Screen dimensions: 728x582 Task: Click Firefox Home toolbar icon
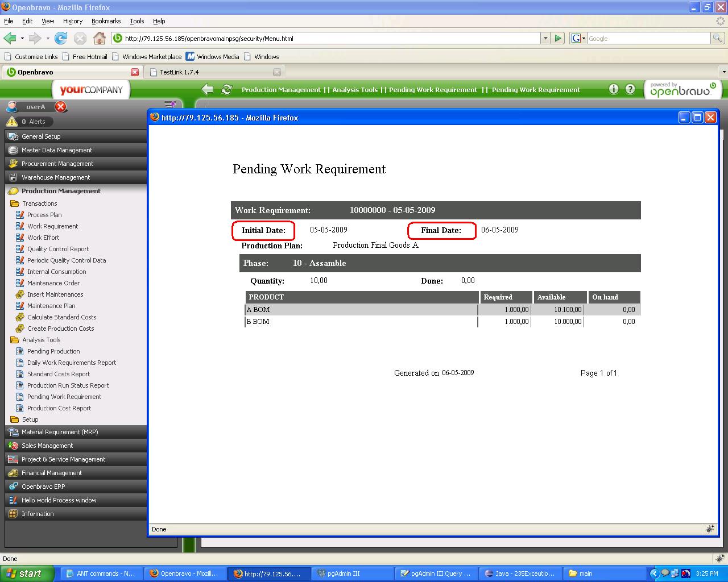[x=99, y=38]
